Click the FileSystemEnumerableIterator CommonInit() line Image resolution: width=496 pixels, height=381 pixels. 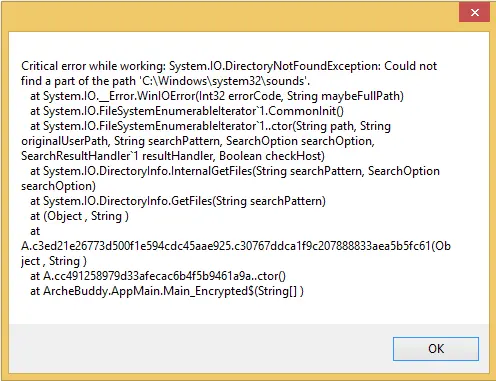click(x=187, y=111)
